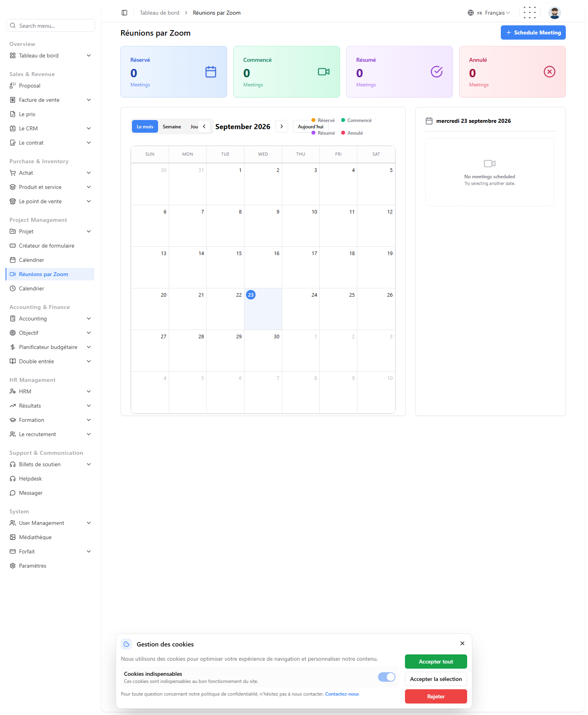Click the Commencé video camera icon
This screenshot has height=715, width=588.
(x=324, y=72)
